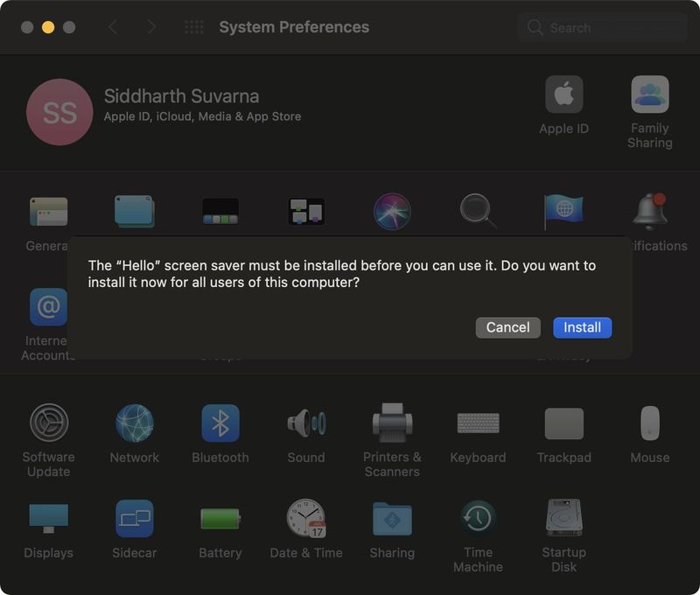Open Sound preferences
The image size is (700, 595).
tap(306, 423)
